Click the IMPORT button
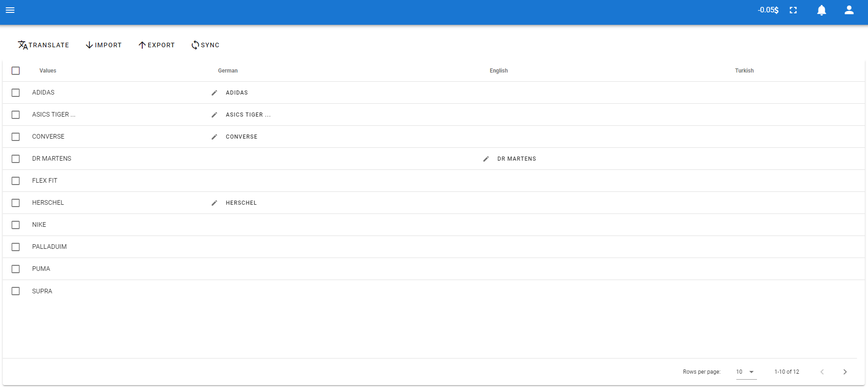Image resolution: width=868 pixels, height=387 pixels. click(x=104, y=45)
